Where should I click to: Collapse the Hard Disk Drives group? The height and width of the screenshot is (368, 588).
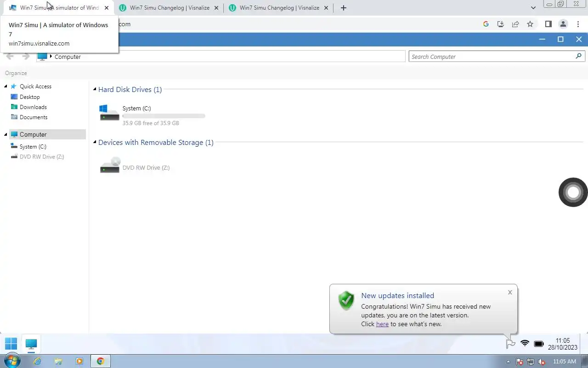[x=95, y=89]
